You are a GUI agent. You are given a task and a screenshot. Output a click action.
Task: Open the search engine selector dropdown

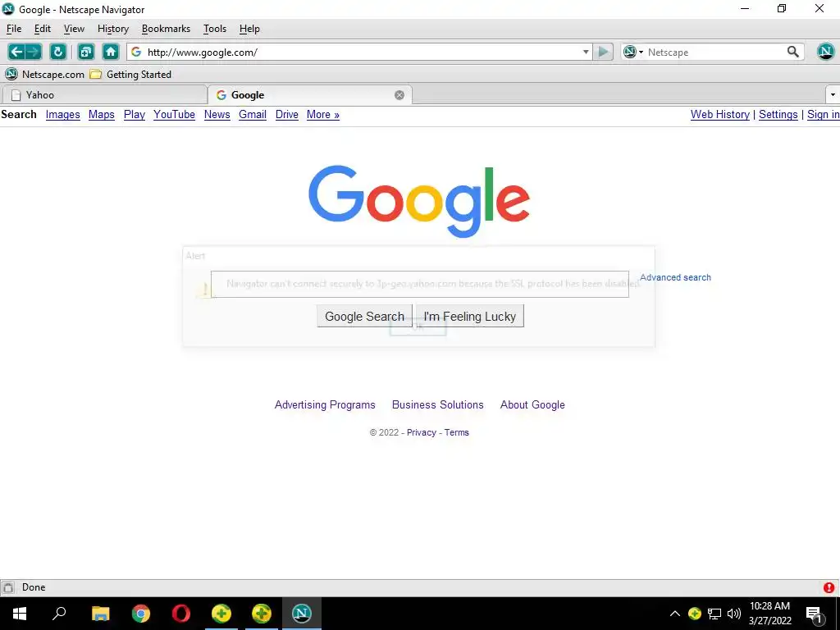[633, 52]
